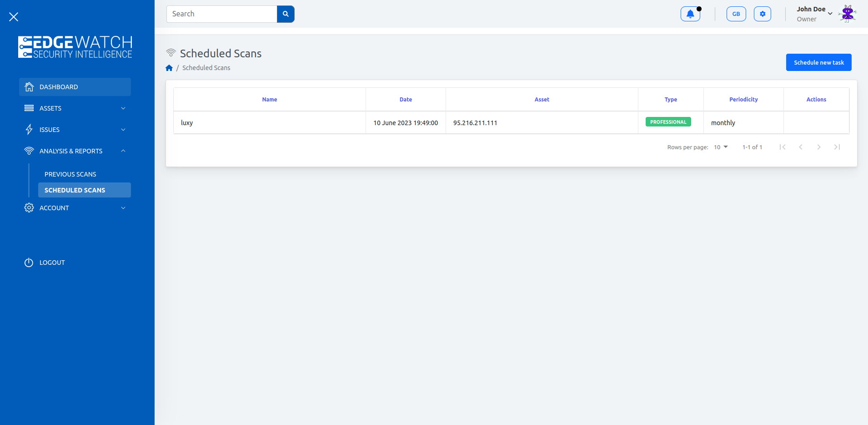Open the Issues menu item
The width and height of the screenshot is (868, 425).
click(75, 130)
